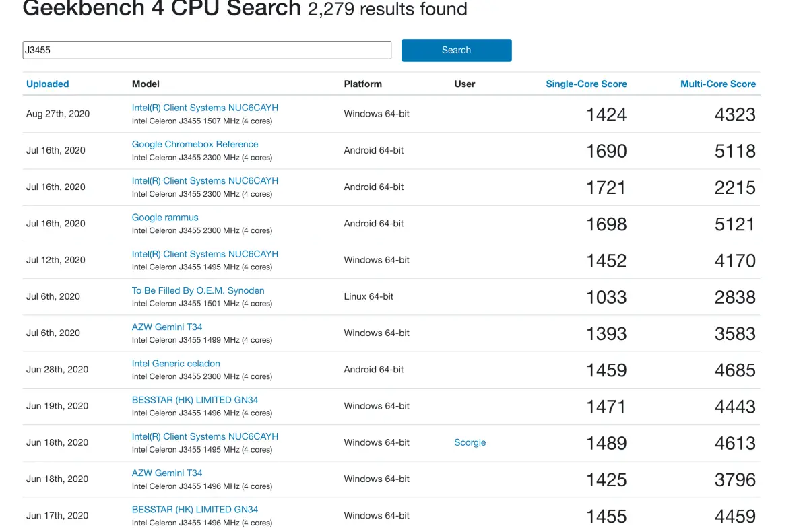This screenshot has height=532, width=803.
Task: Sort by Single-Core Score header
Action: (x=586, y=84)
